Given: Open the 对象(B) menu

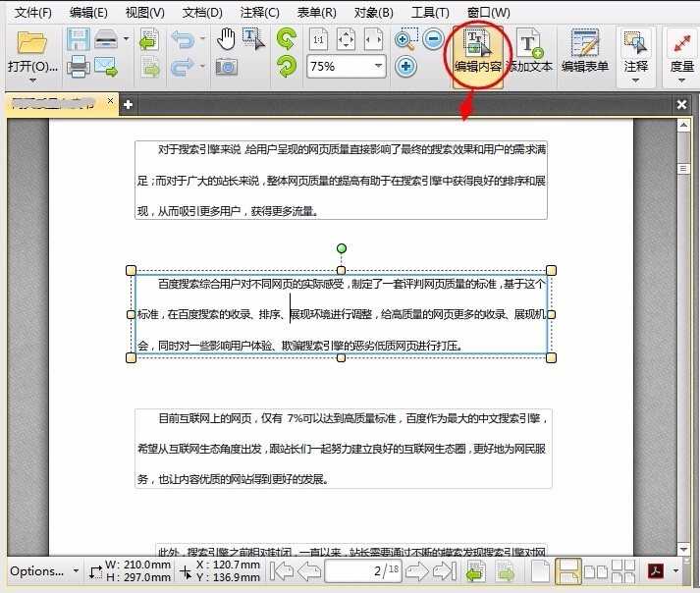Looking at the screenshot, I should pos(373,13).
